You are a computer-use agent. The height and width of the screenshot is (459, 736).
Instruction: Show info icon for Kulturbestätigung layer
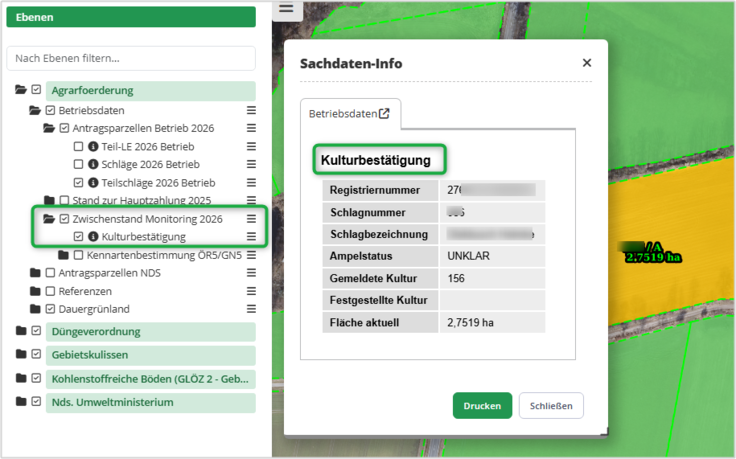coord(93,237)
